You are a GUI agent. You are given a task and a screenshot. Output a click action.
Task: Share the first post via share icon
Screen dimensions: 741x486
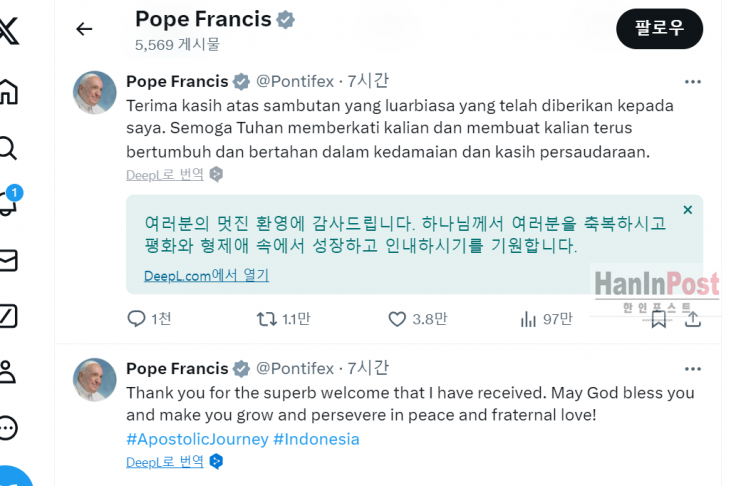tap(692, 319)
